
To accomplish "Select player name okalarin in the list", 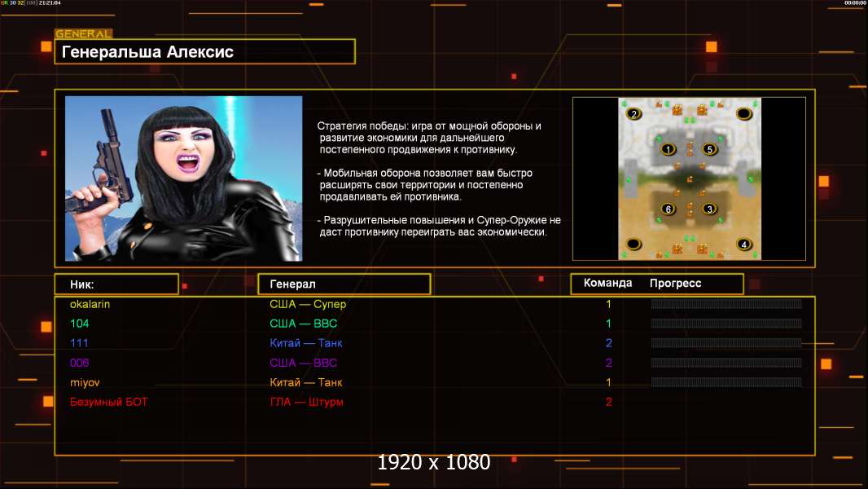I will pyautogui.click(x=90, y=304).
